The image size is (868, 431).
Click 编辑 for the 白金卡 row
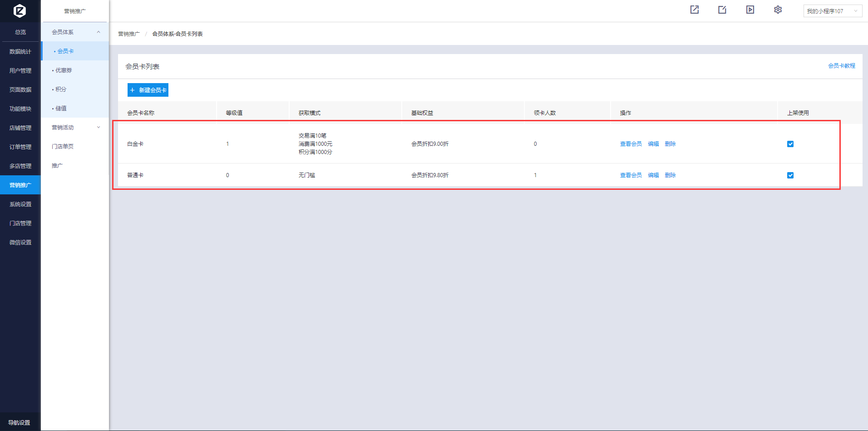[653, 144]
